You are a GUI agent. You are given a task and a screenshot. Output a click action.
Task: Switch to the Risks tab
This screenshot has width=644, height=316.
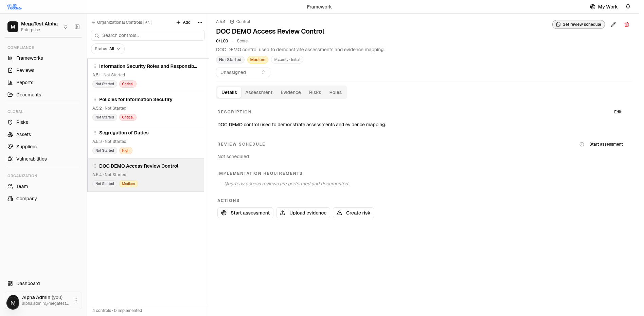[315, 92]
